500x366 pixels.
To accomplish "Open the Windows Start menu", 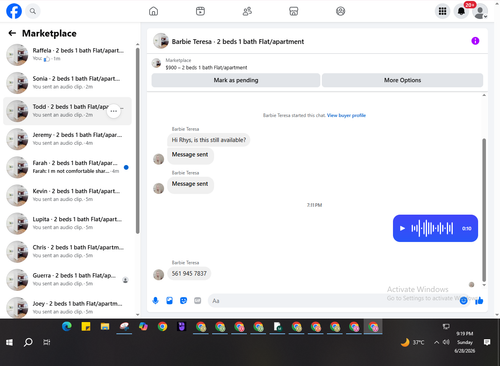I will click(9, 342).
